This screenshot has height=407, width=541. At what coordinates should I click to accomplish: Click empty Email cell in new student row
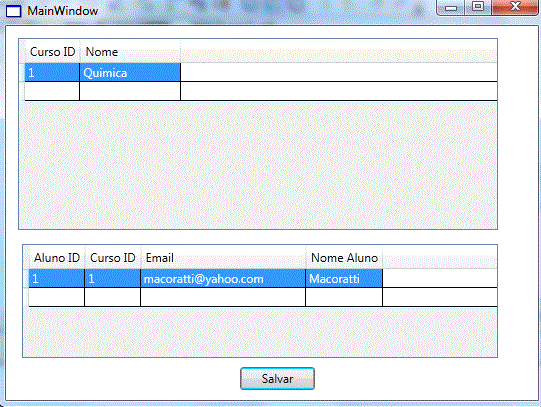click(223, 297)
